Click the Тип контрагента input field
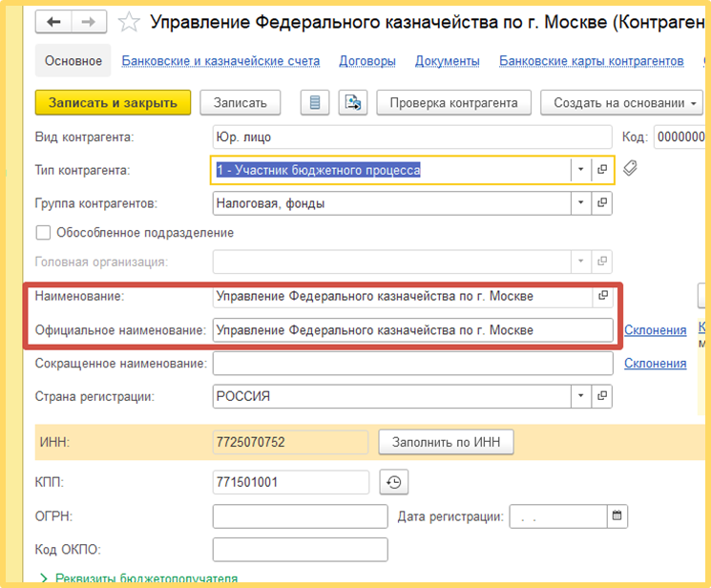 point(392,170)
